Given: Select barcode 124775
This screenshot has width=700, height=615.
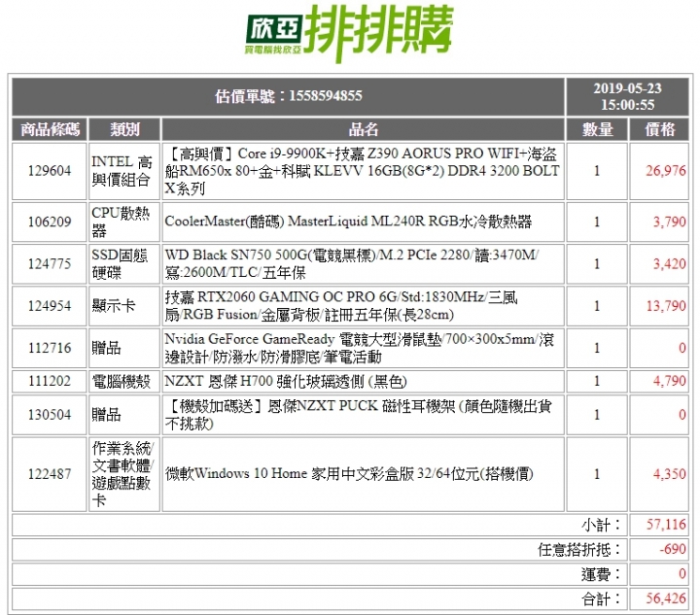Looking at the screenshot, I should point(50,264).
